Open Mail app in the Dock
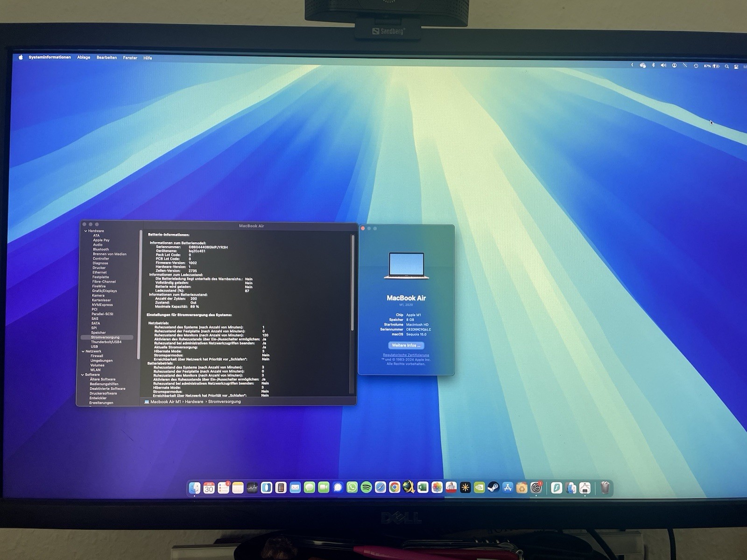747x560 pixels. click(x=295, y=488)
